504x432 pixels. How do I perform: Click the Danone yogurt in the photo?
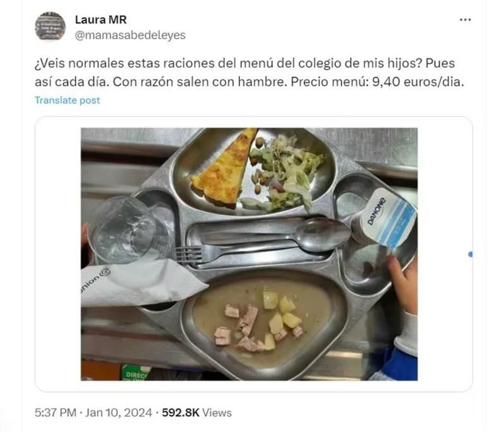coord(384,219)
